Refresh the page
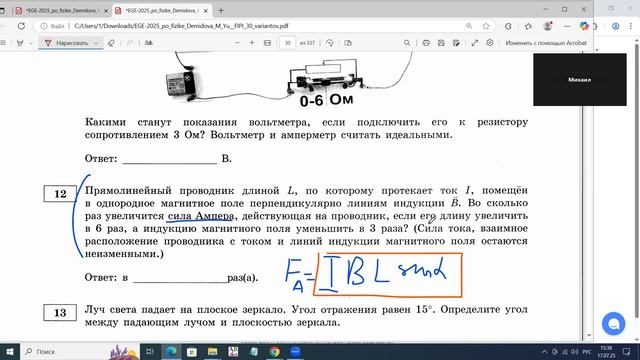Image resolution: width=640 pixels, height=360 pixels. point(21,26)
